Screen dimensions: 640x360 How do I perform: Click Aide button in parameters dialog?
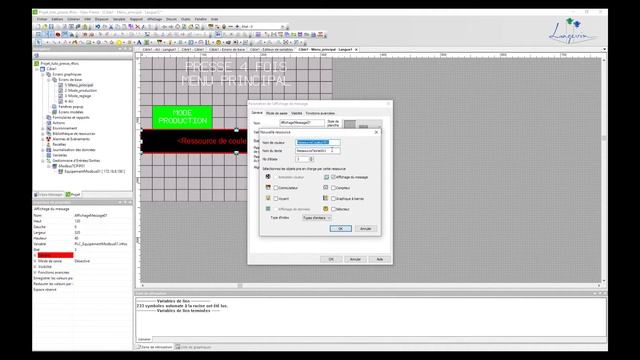[380, 259]
